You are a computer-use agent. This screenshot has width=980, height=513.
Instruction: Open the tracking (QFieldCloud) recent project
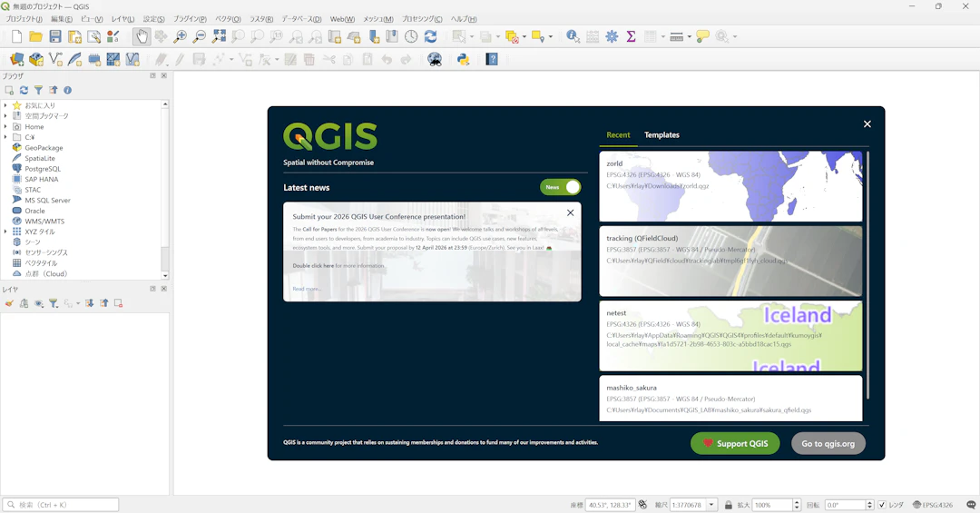point(730,261)
